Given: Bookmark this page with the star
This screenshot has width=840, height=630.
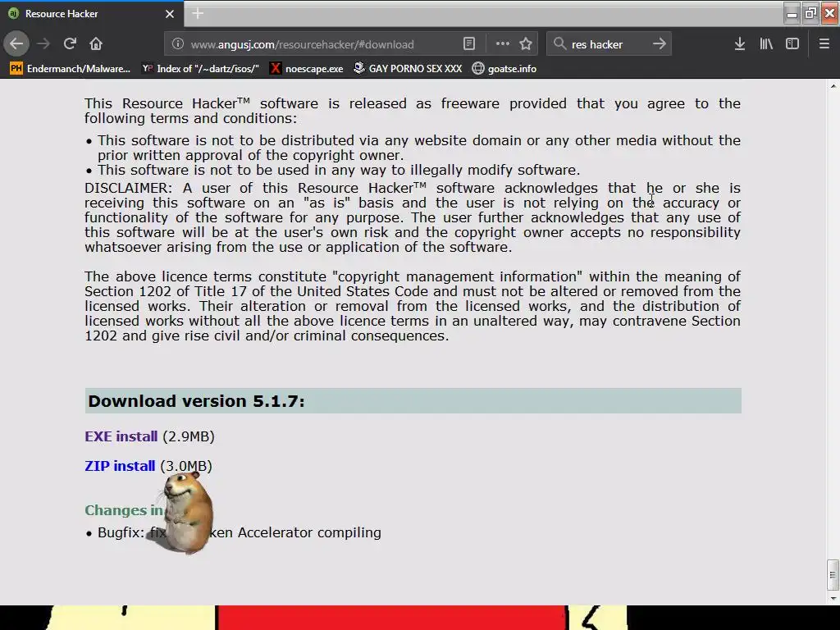Looking at the screenshot, I should (x=526, y=44).
